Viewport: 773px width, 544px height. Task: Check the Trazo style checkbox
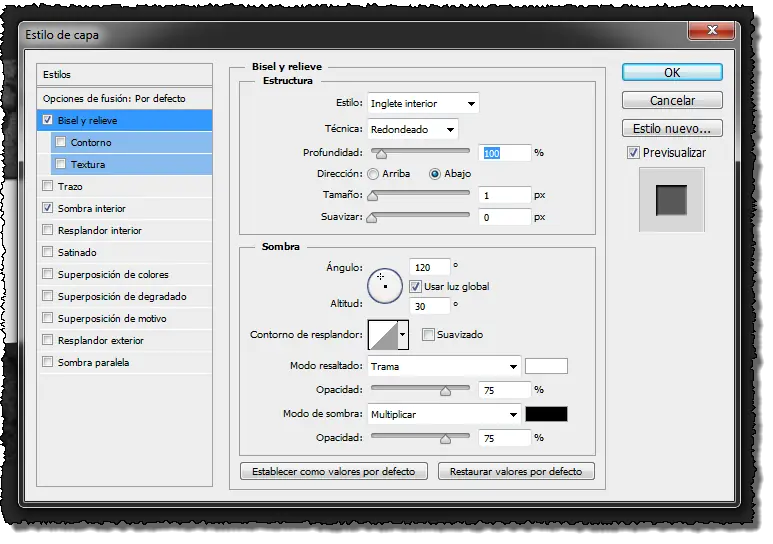click(47, 186)
